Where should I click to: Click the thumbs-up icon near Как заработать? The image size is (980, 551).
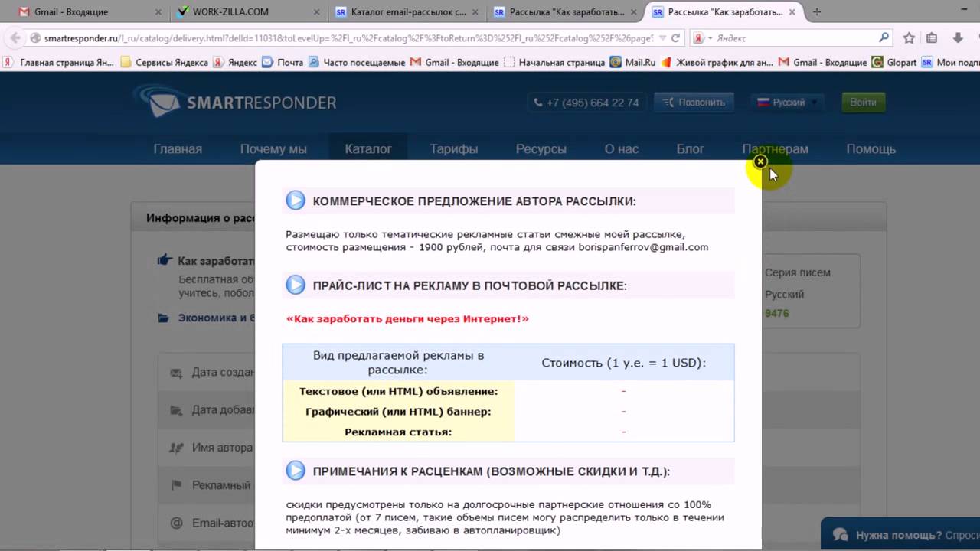(x=165, y=260)
